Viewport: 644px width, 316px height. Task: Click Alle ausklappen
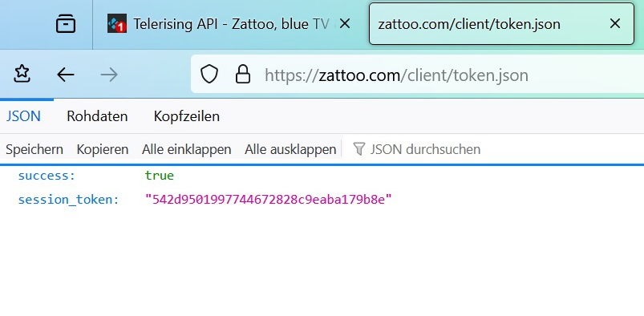click(290, 149)
